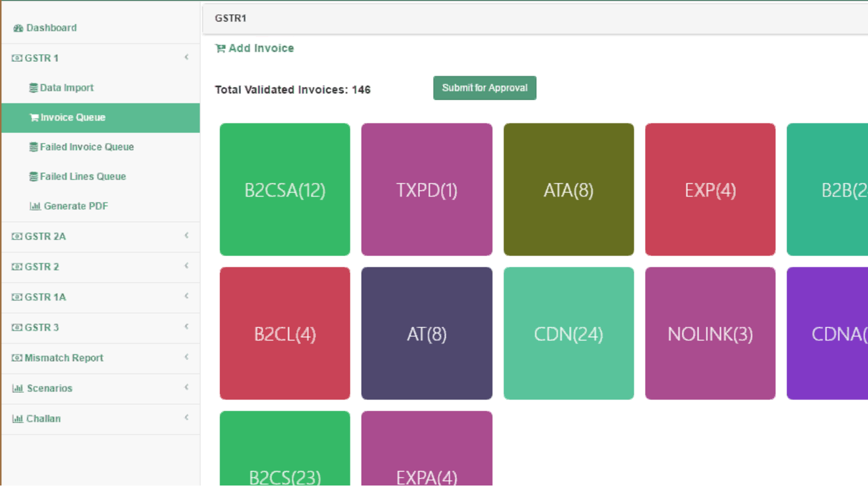The height and width of the screenshot is (488, 868).
Task: Click the Add Invoice link
Action: click(254, 49)
